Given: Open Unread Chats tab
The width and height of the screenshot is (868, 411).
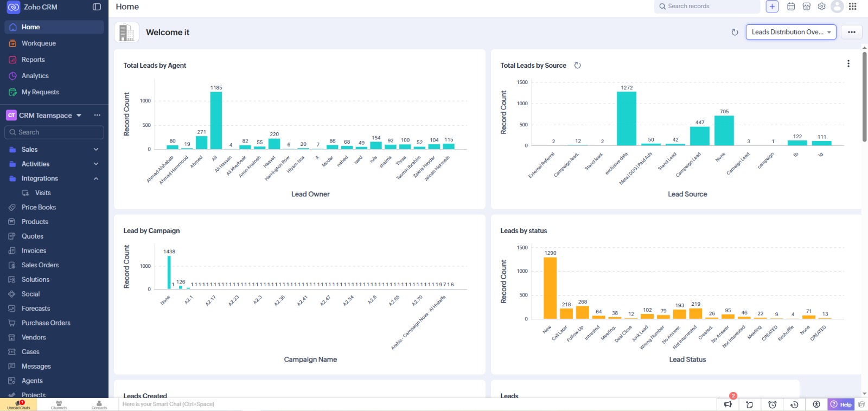Looking at the screenshot, I should click(19, 404).
